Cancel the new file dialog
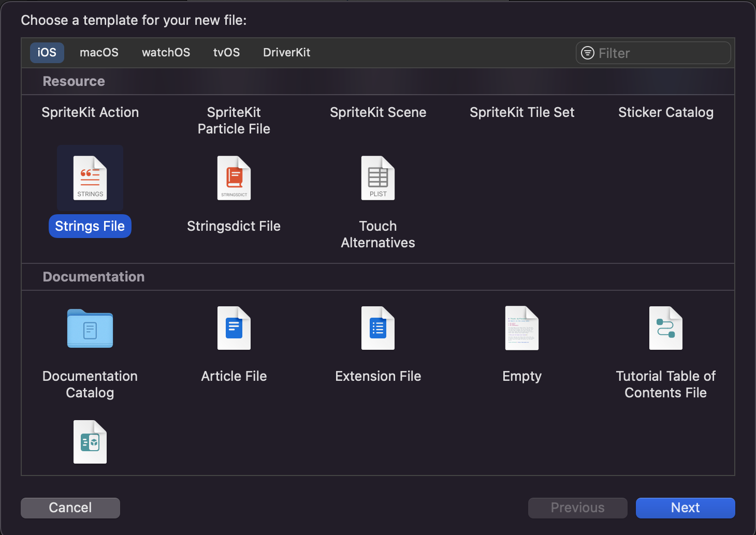This screenshot has width=756, height=535. pos(70,508)
